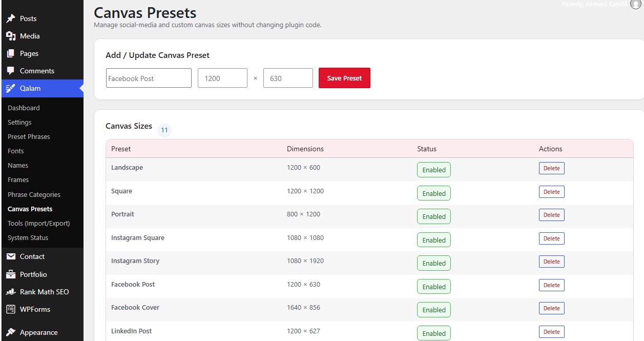Click the Qalam plugin brush icon

(x=11, y=88)
